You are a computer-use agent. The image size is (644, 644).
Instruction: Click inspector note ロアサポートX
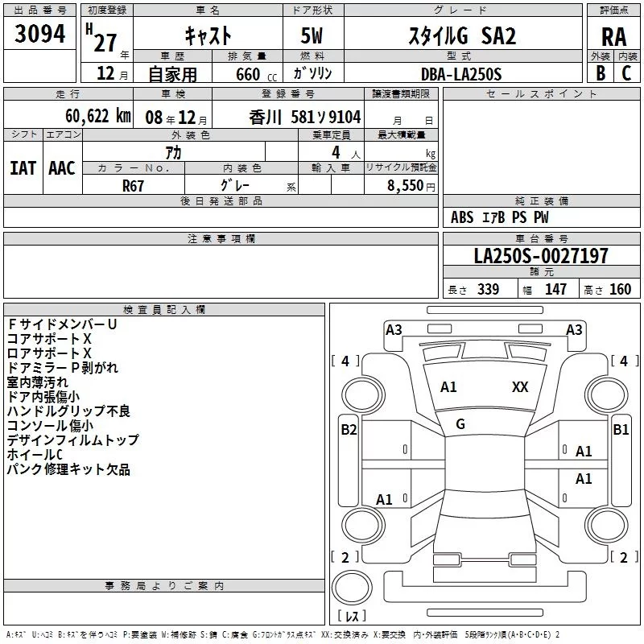49,353
